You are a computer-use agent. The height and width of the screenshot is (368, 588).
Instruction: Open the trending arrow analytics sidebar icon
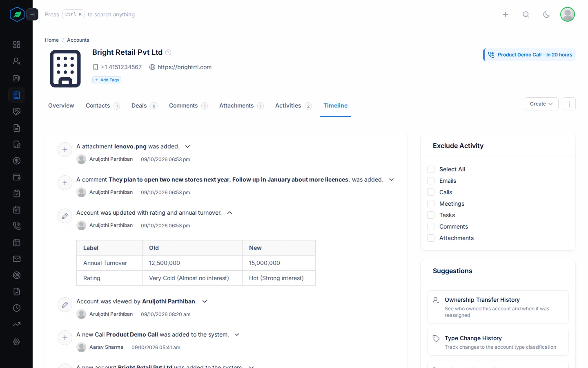(17, 324)
